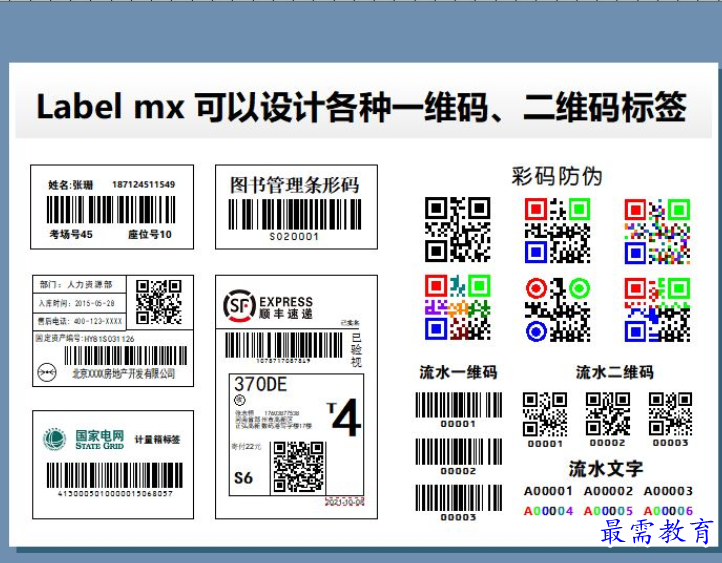This screenshot has height=563, width=722.
Task: Select the 国家电网 STATE GRID text
Action: pos(99,440)
